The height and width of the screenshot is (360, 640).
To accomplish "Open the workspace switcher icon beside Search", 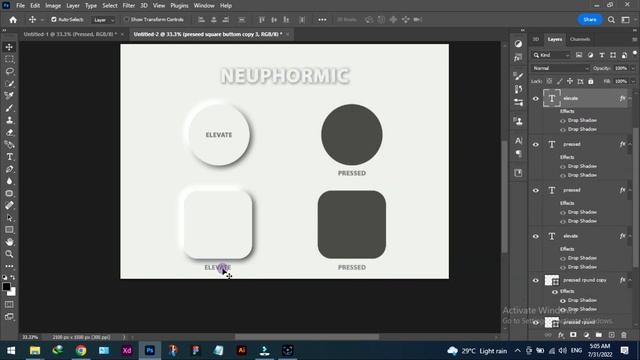I will click(625, 20).
